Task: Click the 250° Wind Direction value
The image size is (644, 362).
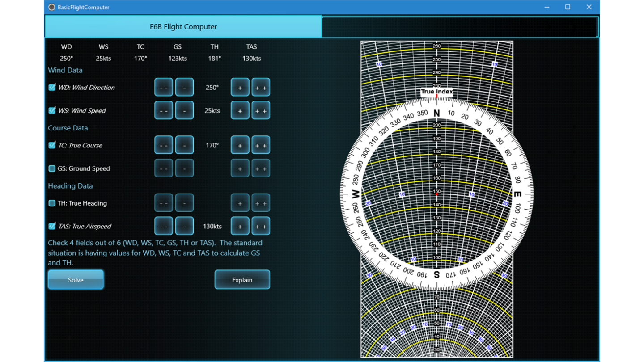Action: point(212,88)
